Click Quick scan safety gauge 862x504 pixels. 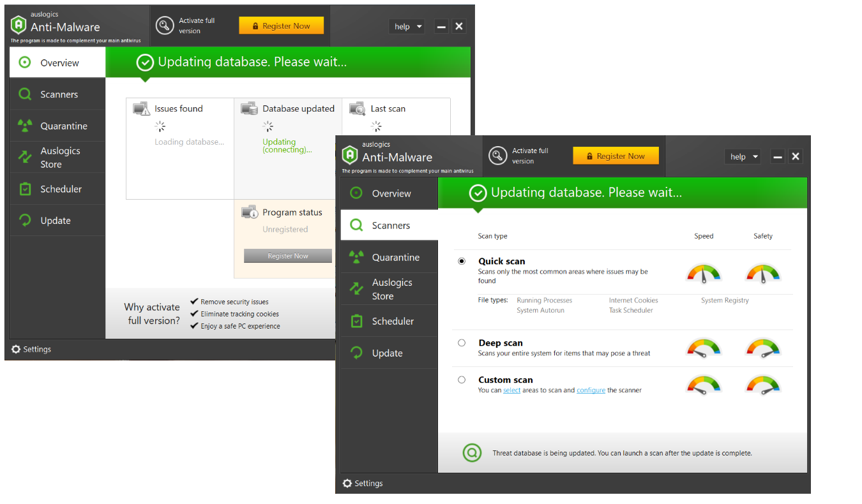coord(763,274)
